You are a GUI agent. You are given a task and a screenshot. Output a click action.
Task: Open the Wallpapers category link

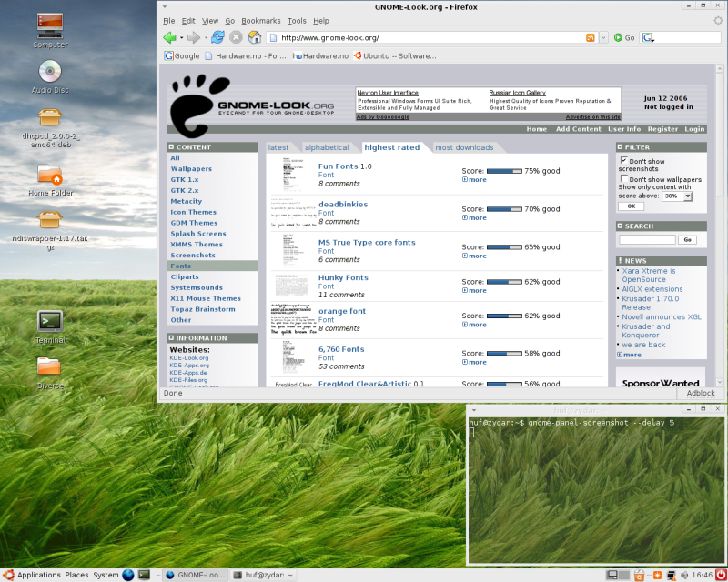[x=191, y=169]
